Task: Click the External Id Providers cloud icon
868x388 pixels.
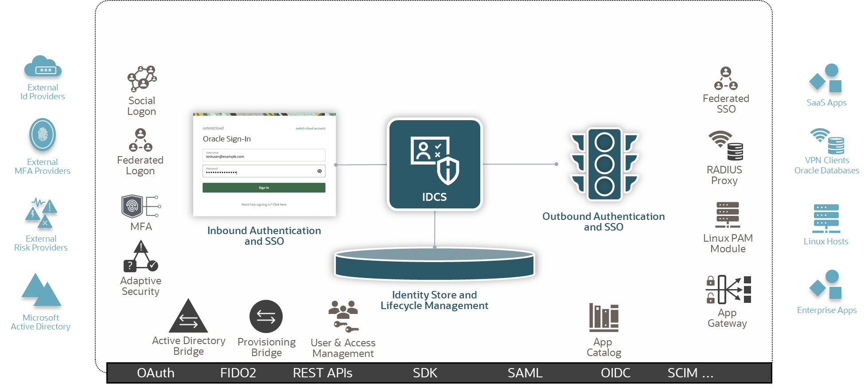Action: pos(43,67)
